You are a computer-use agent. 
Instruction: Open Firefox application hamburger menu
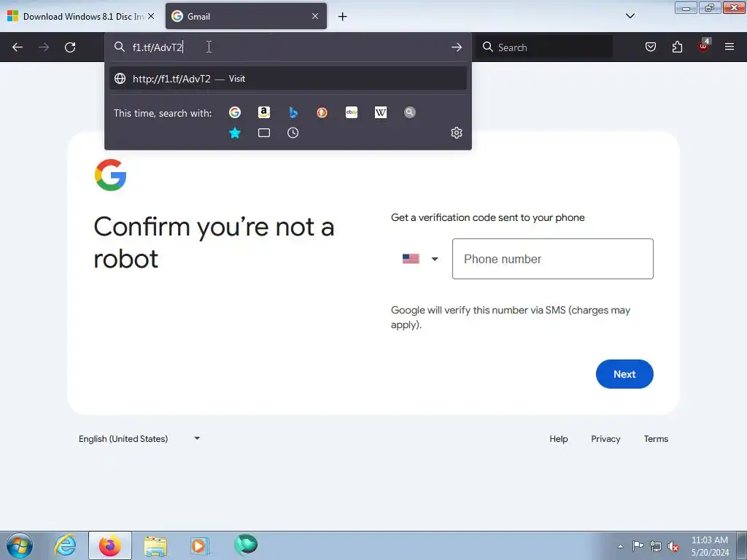tap(729, 47)
